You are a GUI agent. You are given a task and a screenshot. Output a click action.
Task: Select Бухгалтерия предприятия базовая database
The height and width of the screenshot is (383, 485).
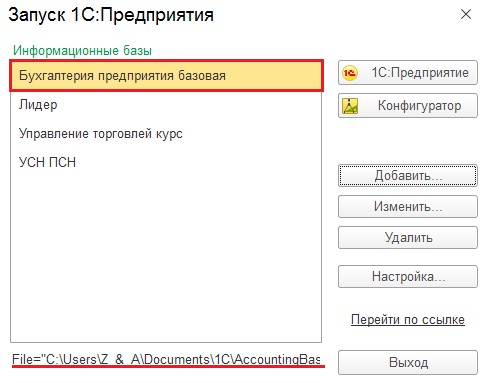(x=166, y=76)
